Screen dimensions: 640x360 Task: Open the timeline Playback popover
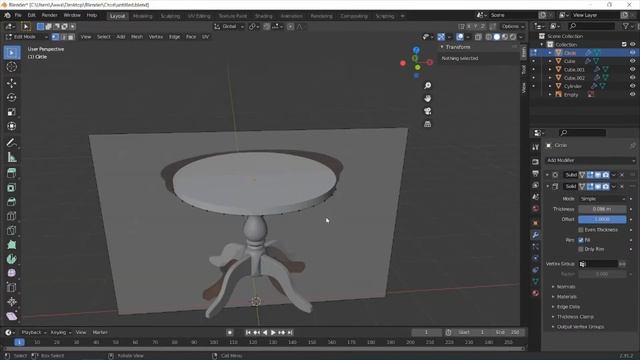pos(33,333)
